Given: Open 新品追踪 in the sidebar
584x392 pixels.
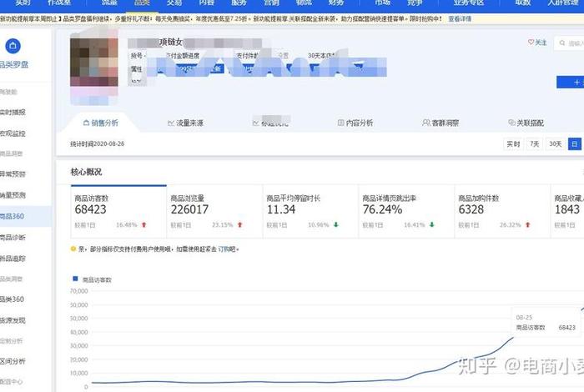Looking at the screenshot, I should 13,258.
